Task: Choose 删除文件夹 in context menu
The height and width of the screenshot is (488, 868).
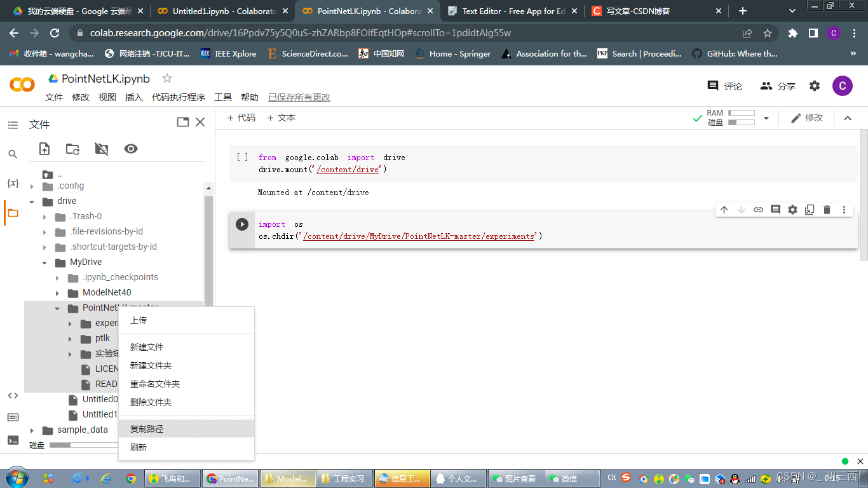Action: pos(187,402)
